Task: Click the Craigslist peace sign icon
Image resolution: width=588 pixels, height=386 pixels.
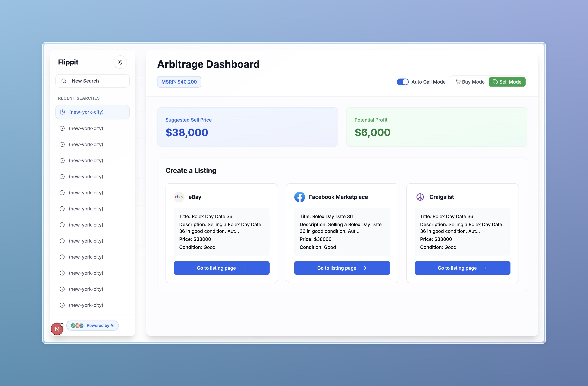Action: point(420,197)
